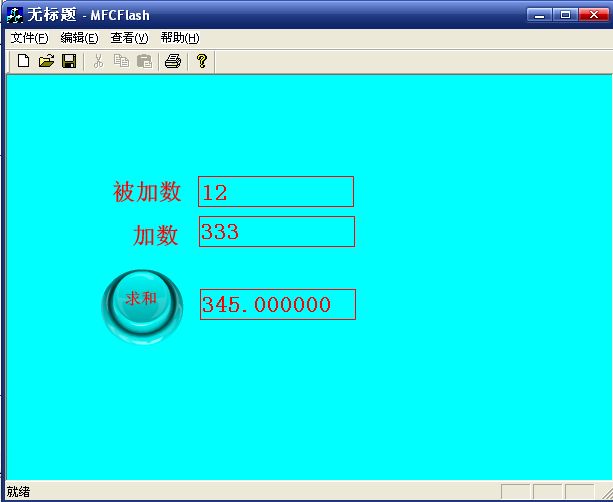The width and height of the screenshot is (613, 502).
Task: Click the New document toolbar icon
Action: pos(23,61)
